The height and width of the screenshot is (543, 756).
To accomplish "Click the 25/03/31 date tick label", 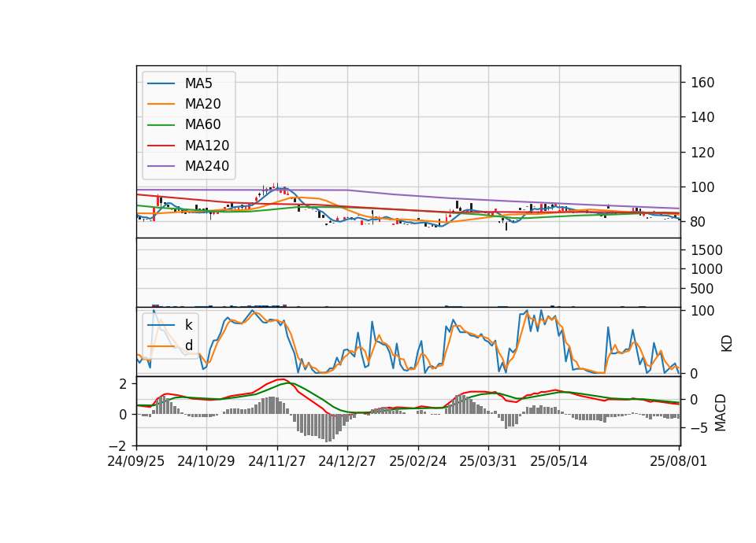I will [488, 461].
